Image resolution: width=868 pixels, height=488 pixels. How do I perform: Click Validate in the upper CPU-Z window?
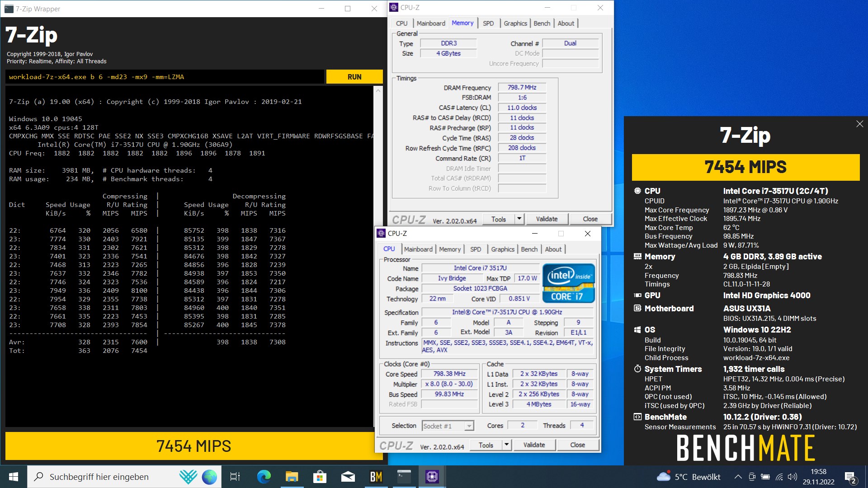pyautogui.click(x=547, y=219)
